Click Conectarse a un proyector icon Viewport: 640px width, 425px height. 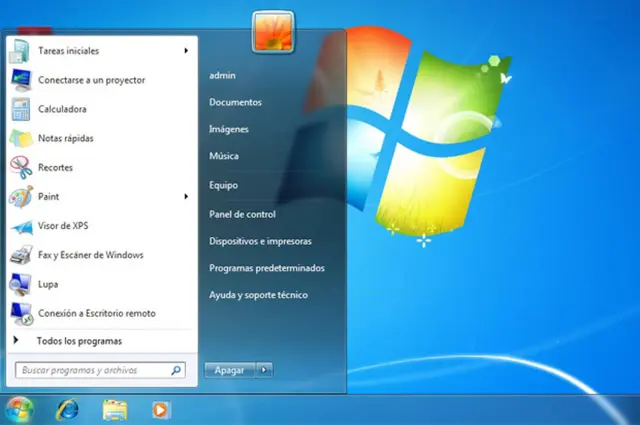21,80
